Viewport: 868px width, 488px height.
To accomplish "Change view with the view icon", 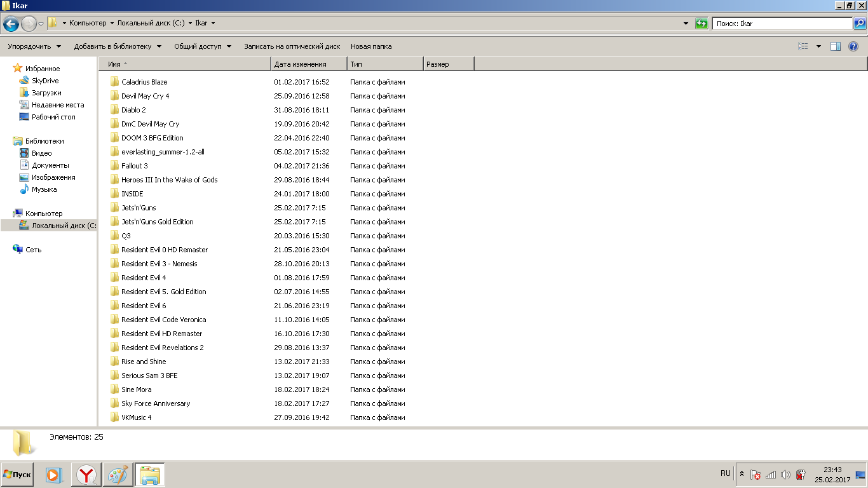I will pos(803,46).
